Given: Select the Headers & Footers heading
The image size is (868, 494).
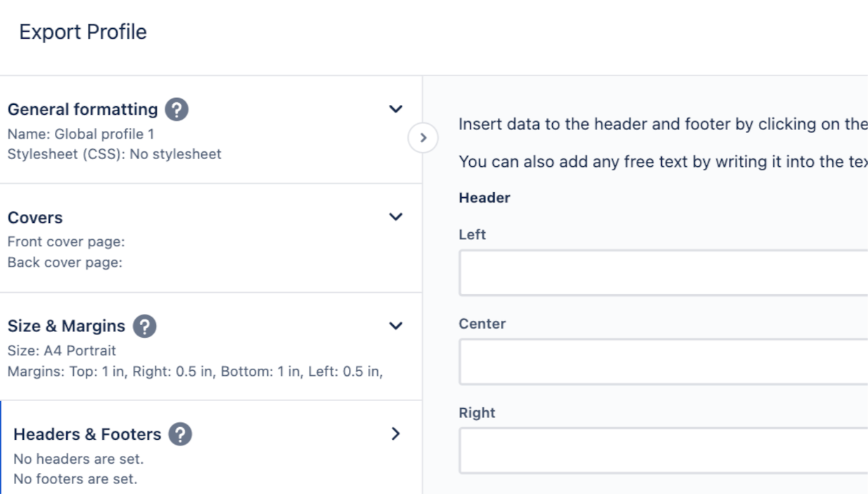Looking at the screenshot, I should pos(87,435).
